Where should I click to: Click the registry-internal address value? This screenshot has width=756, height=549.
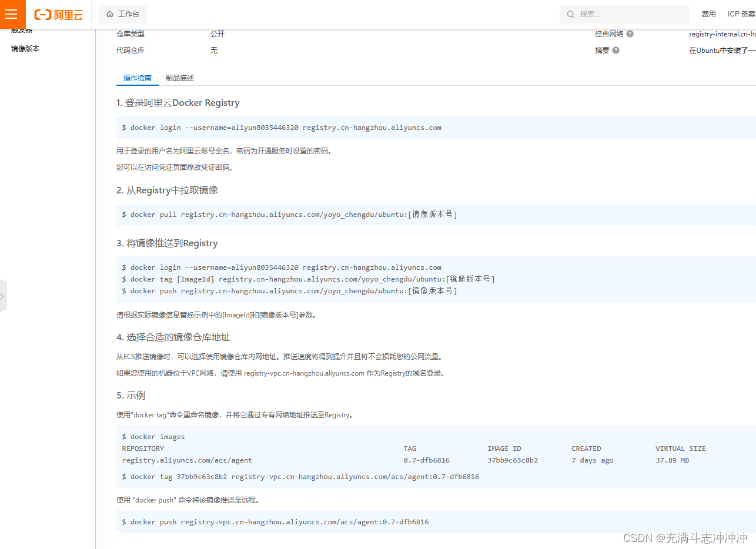[722, 34]
